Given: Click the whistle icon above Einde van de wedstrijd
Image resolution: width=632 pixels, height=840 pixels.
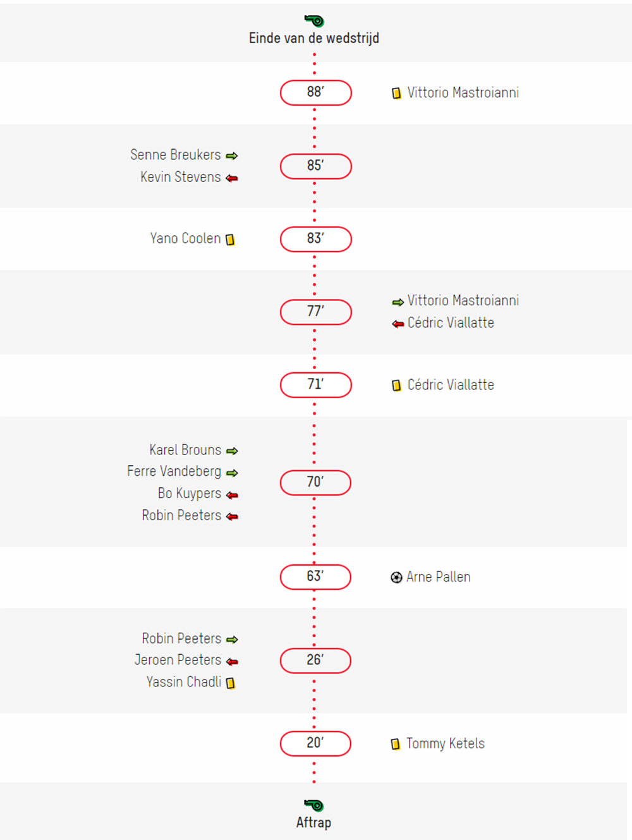Looking at the screenshot, I should [x=314, y=21].
